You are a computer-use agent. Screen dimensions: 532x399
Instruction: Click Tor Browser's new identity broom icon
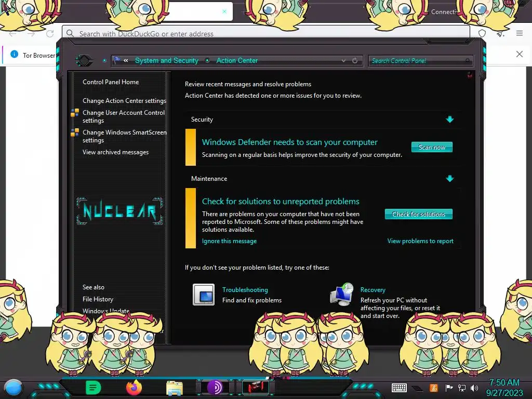tap(500, 33)
